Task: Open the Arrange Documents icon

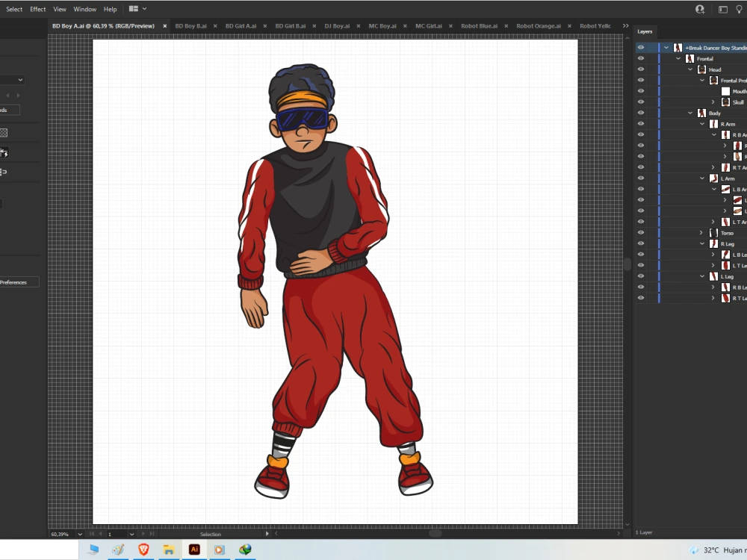Action: pos(134,8)
